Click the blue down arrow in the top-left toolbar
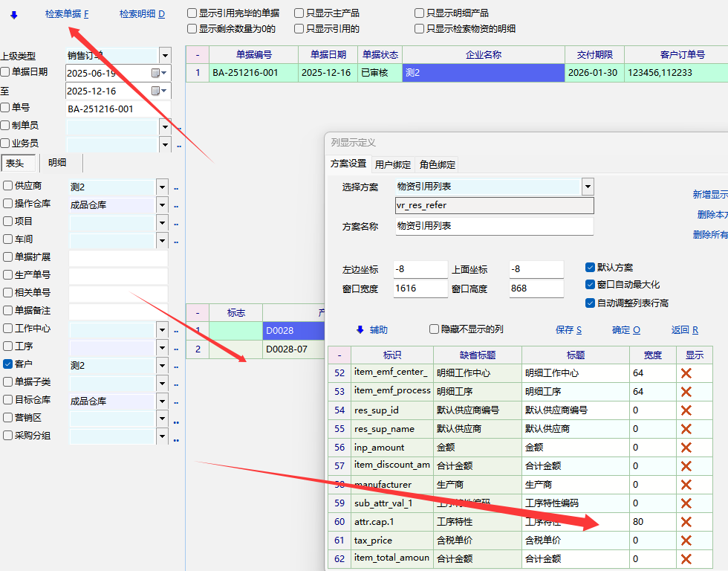The height and width of the screenshot is (571, 728). coord(13,13)
